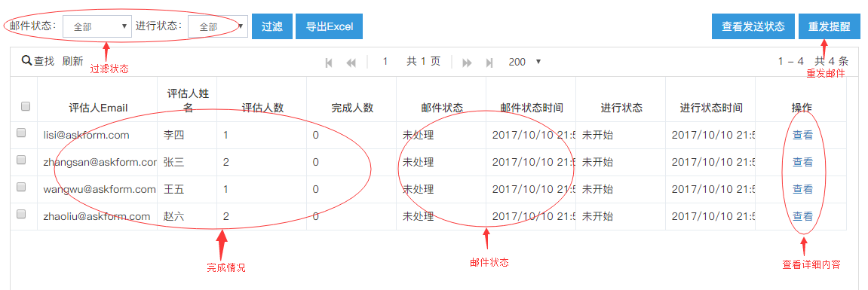Click the 1 – 4 共 4 条 record count

(813, 62)
